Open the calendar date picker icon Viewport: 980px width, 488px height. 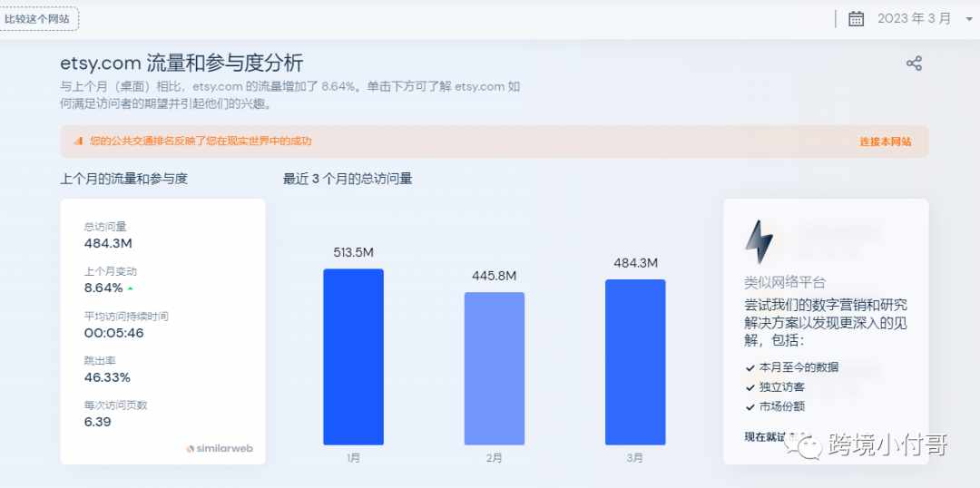tap(856, 19)
